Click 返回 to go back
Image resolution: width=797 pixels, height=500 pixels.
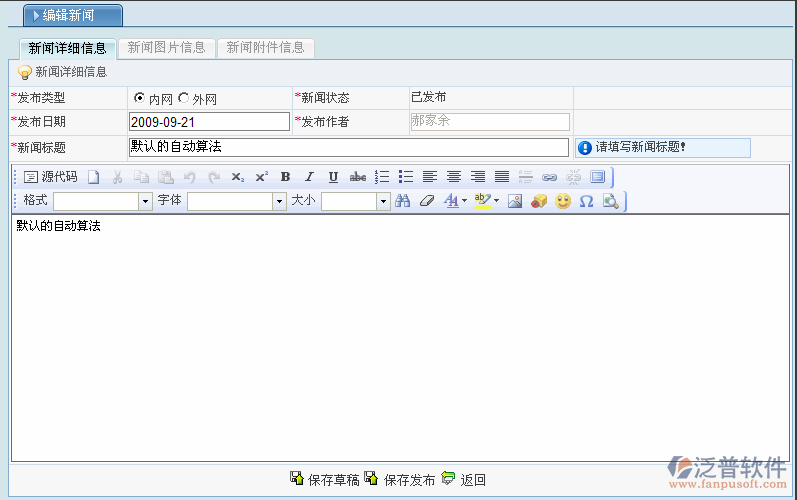click(464, 479)
